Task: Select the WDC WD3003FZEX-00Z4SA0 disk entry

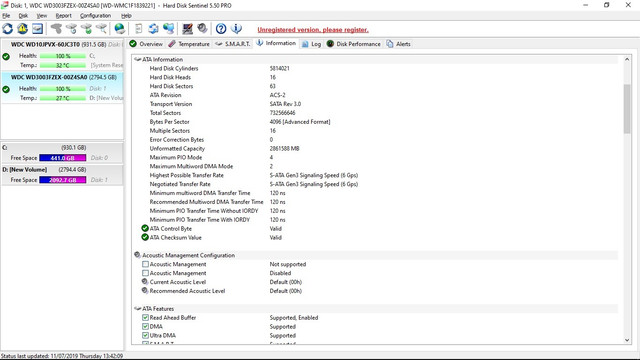Action: pos(62,88)
